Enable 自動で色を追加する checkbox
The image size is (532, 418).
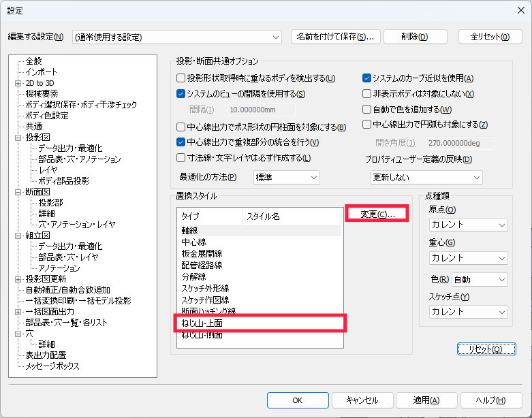pos(367,110)
